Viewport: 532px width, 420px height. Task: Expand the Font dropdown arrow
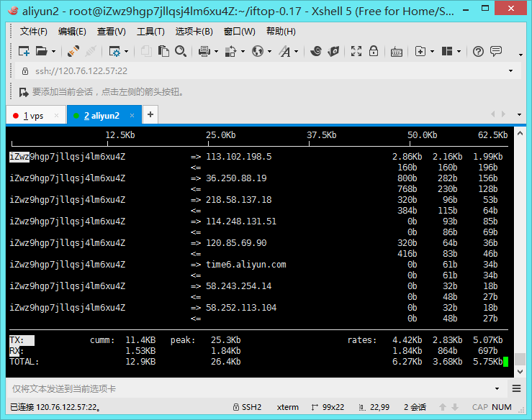coord(296,52)
